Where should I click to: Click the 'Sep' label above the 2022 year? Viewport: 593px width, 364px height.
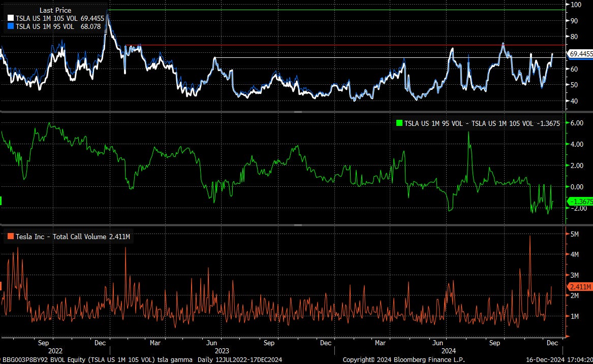tap(44, 343)
